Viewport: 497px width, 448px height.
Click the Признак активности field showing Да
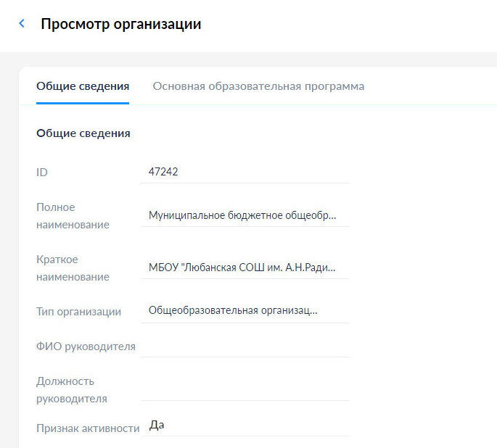click(x=245, y=426)
